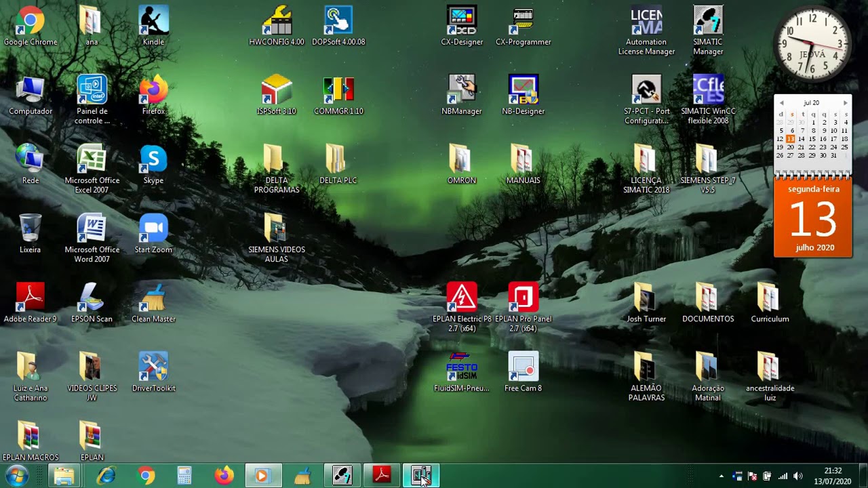Viewport: 868px width, 488px height.
Task: Open the MANUAIS folder
Action: pyautogui.click(x=524, y=164)
